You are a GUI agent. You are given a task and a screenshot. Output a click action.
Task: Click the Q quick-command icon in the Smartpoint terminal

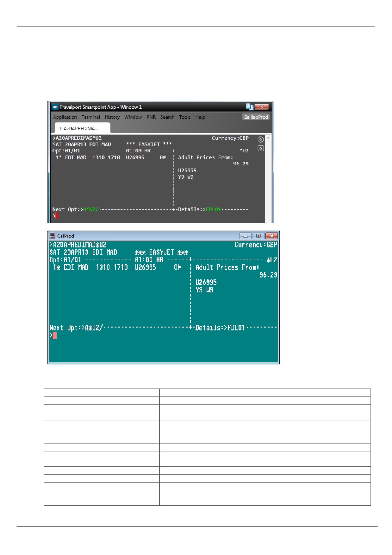tap(260, 148)
